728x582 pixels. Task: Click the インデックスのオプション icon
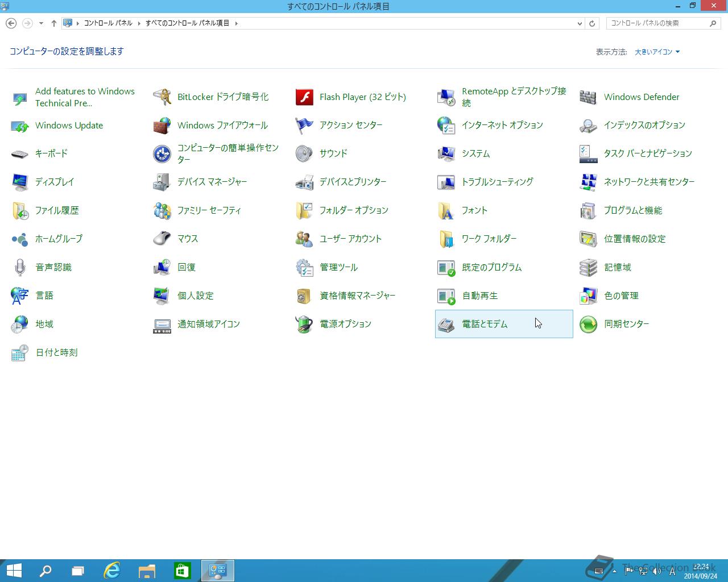589,125
